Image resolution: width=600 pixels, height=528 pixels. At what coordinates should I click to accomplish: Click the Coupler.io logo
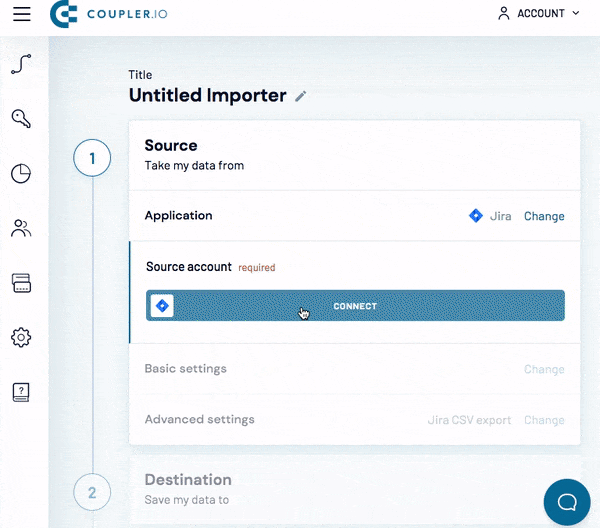point(109,14)
